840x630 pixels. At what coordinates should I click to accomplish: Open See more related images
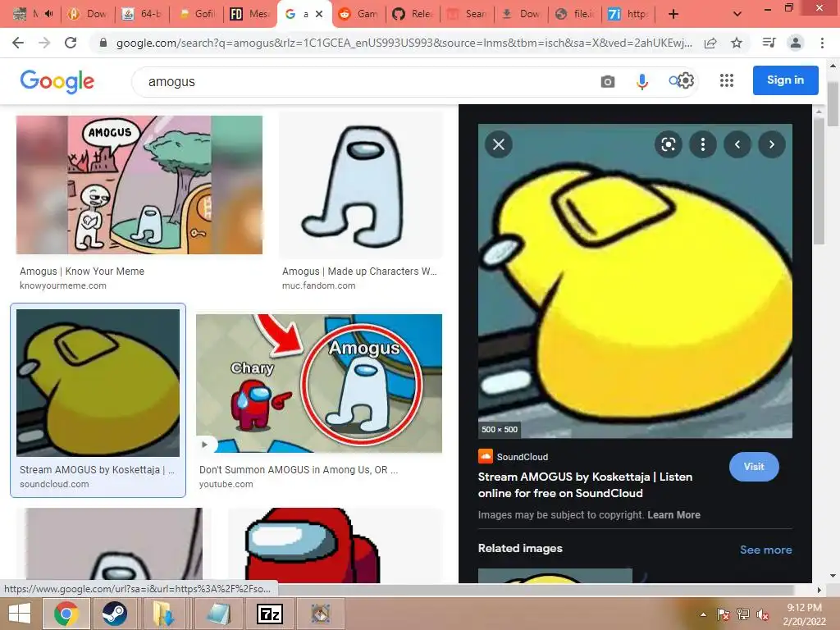[765, 550]
